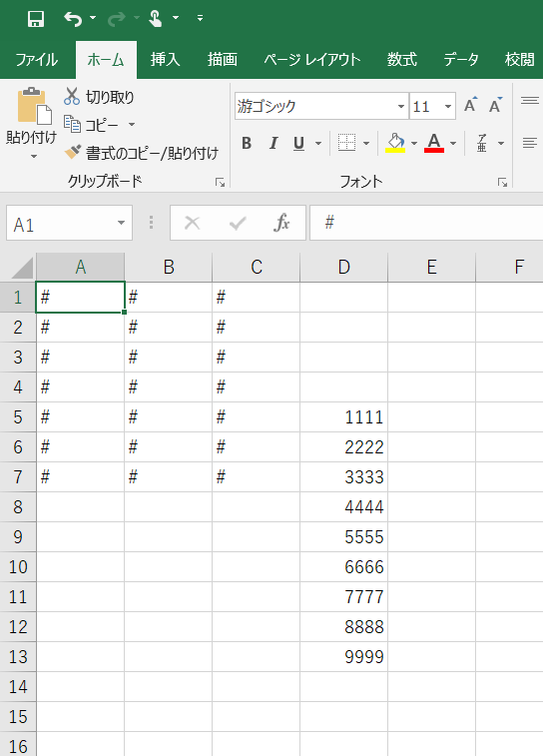Click the Undo arrow icon
543x756 pixels.
[73, 19]
